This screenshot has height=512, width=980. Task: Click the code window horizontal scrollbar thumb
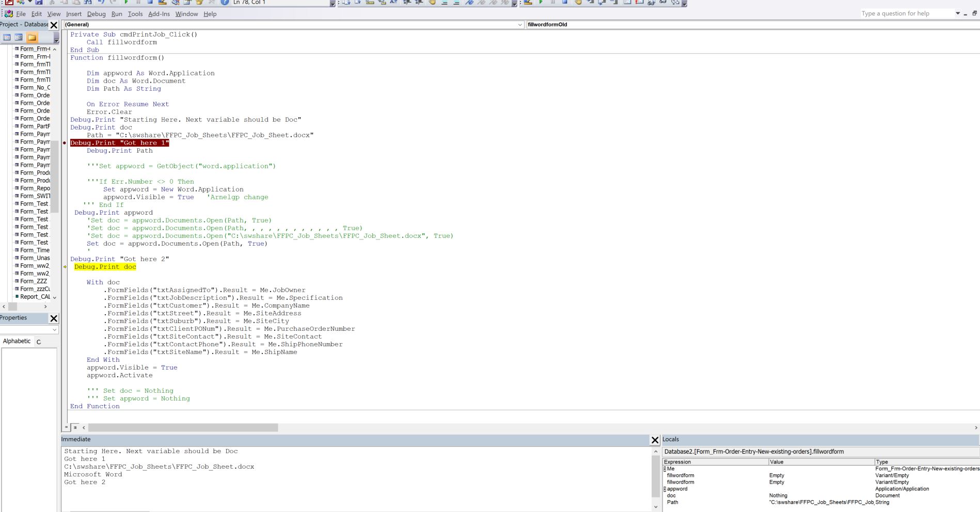(x=183, y=427)
